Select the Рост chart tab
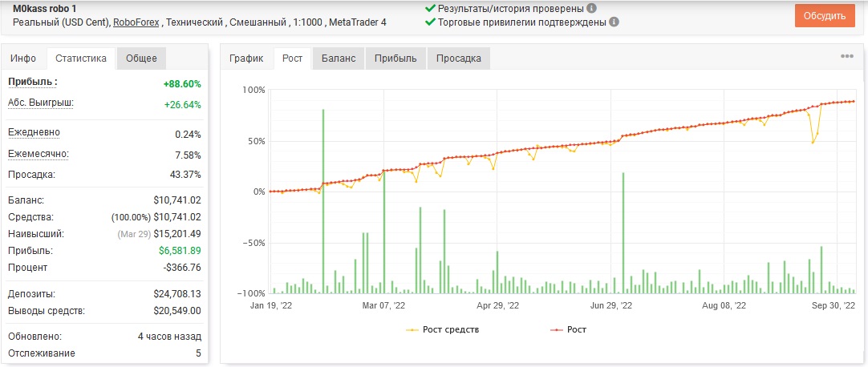Image resolution: width=868 pixels, height=367 pixels. click(292, 58)
